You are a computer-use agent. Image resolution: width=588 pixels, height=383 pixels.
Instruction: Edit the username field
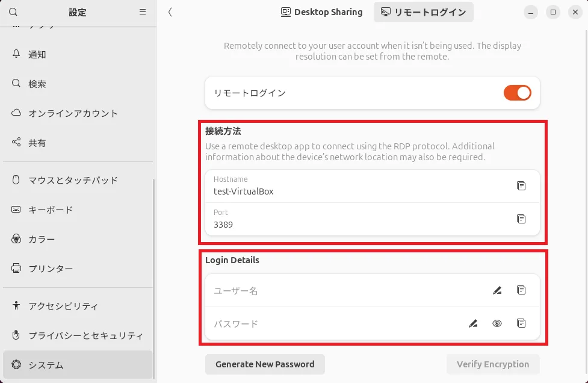point(497,291)
